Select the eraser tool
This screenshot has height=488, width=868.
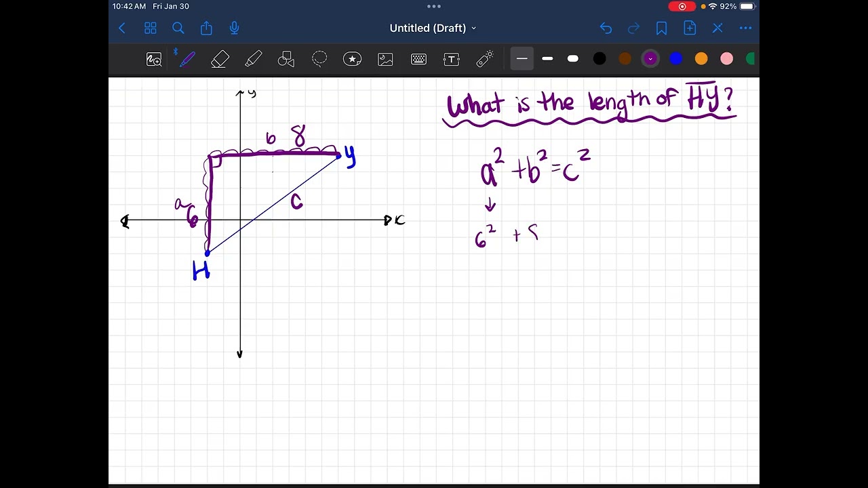click(220, 60)
